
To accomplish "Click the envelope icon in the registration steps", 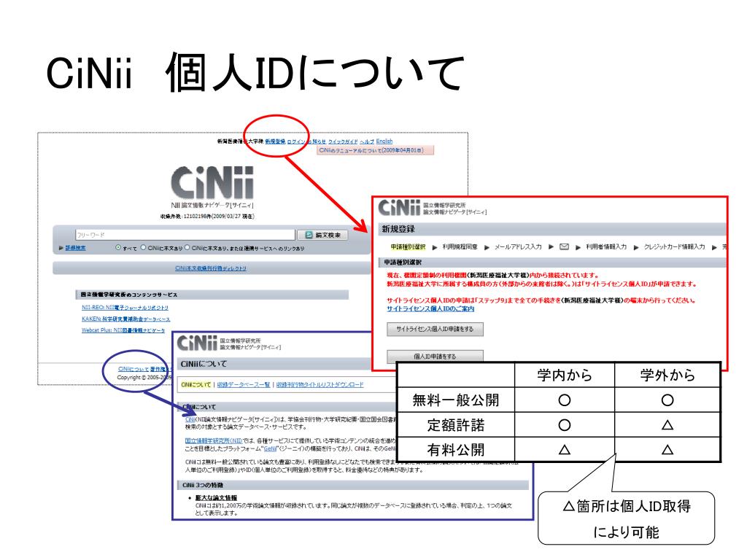I will [564, 246].
